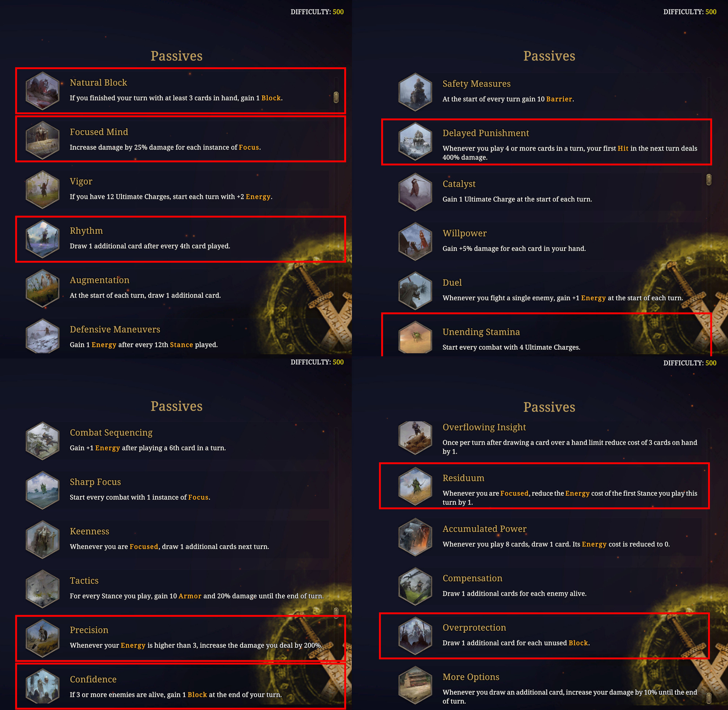Image resolution: width=728 pixels, height=710 pixels.
Task: Choose the Compensation passive title
Action: point(472,578)
